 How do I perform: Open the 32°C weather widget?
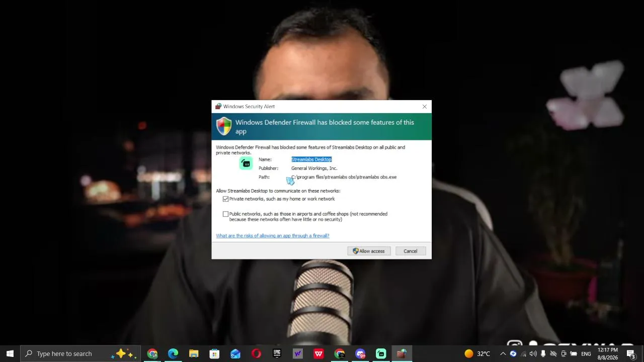(x=477, y=353)
